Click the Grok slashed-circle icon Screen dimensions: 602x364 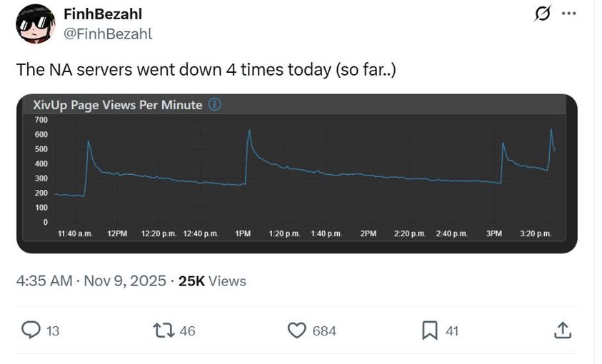coord(542,14)
